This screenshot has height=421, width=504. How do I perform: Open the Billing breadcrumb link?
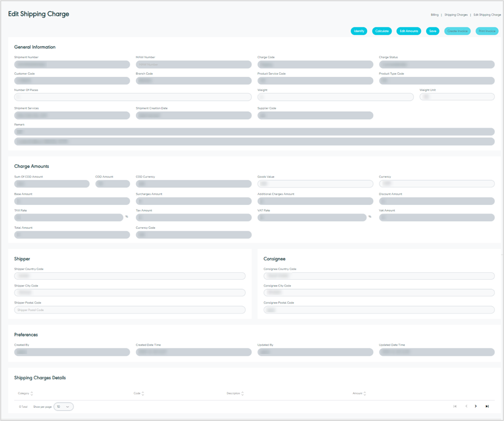click(x=435, y=15)
